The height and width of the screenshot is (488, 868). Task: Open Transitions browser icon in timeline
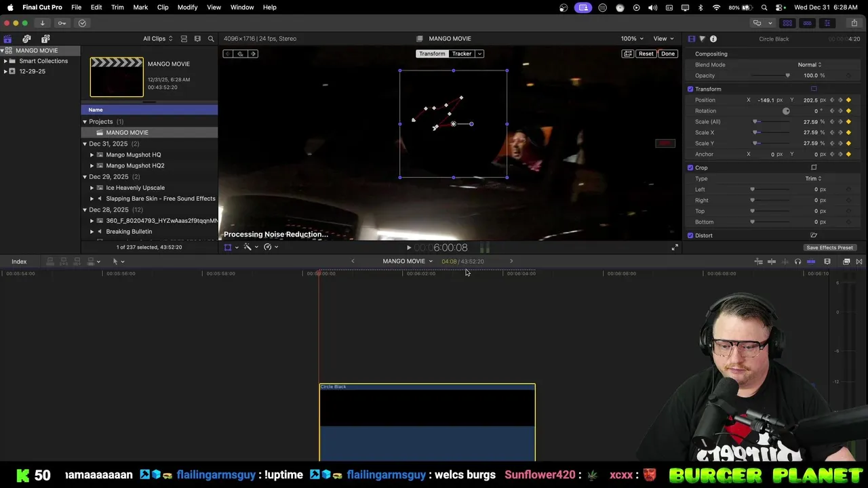[x=859, y=262]
